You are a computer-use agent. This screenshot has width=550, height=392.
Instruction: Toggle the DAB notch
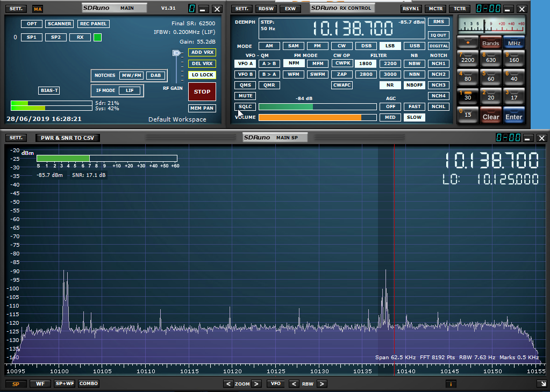point(155,75)
